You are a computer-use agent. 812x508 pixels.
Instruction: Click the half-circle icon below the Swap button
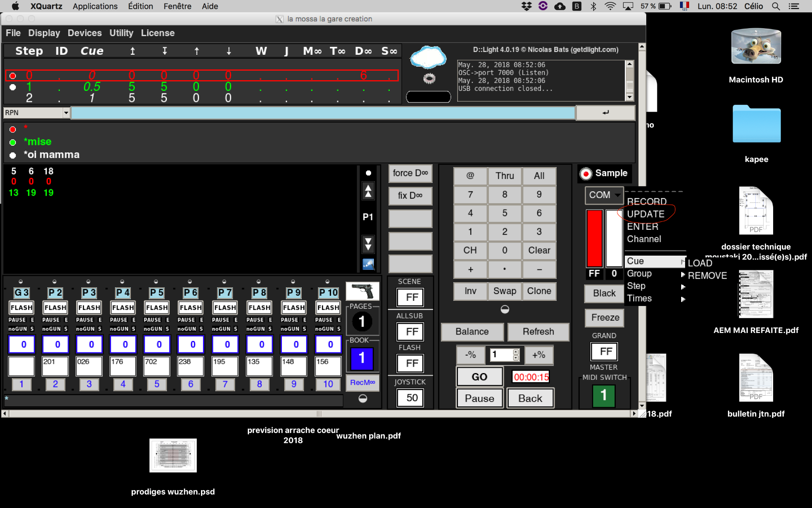point(505,309)
